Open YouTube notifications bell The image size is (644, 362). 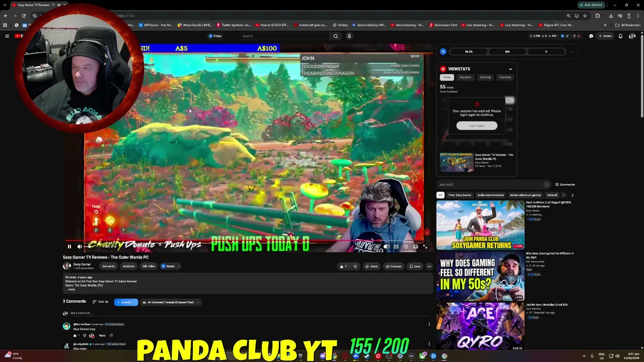tap(620, 36)
